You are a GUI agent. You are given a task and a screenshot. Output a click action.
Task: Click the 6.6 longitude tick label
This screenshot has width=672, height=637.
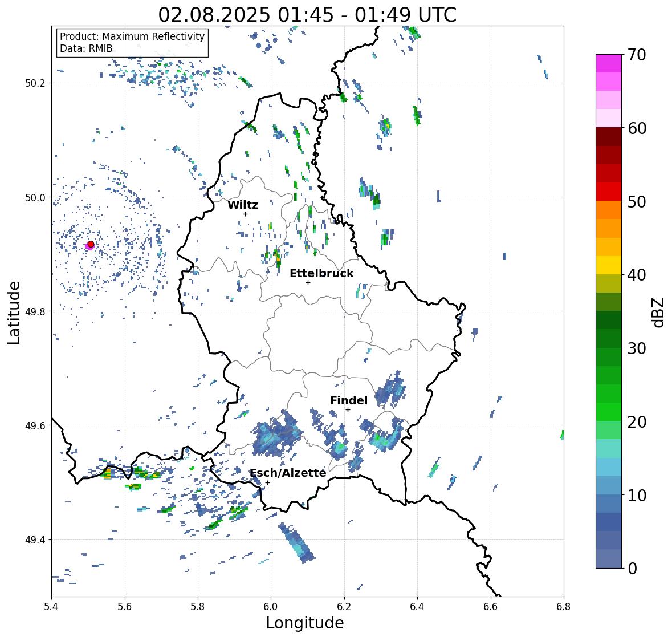pyautogui.click(x=491, y=606)
